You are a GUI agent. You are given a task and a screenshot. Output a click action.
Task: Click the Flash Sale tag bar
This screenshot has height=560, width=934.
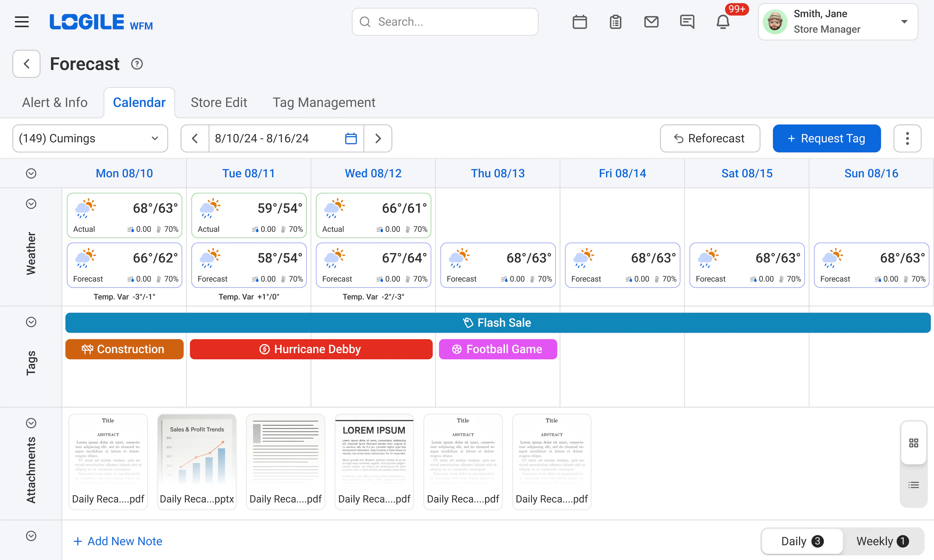(x=498, y=323)
